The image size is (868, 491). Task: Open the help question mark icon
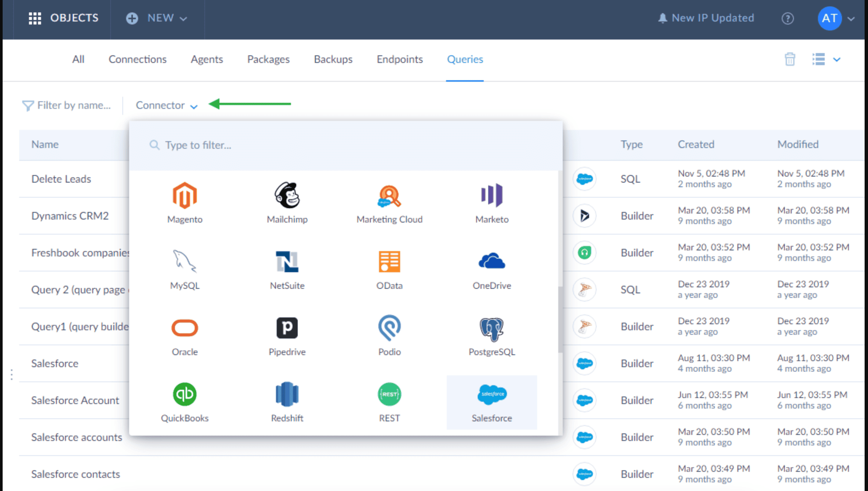pyautogui.click(x=787, y=18)
